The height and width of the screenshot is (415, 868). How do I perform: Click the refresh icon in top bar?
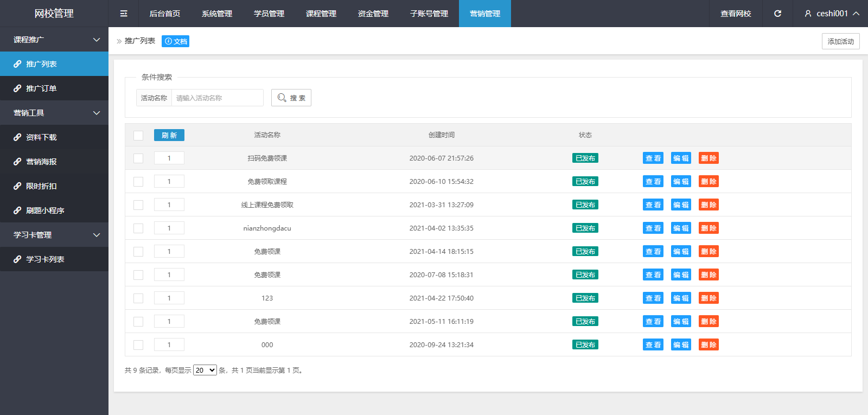coord(777,14)
